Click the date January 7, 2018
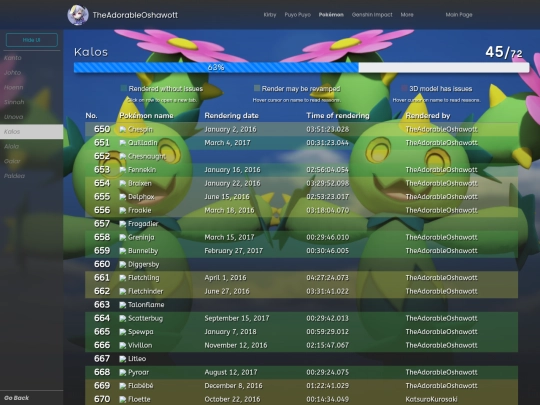540x405 pixels. (230, 332)
